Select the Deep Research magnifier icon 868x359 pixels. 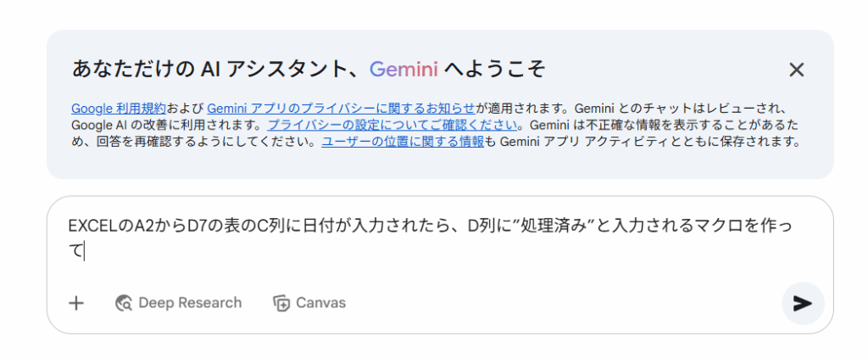click(124, 303)
